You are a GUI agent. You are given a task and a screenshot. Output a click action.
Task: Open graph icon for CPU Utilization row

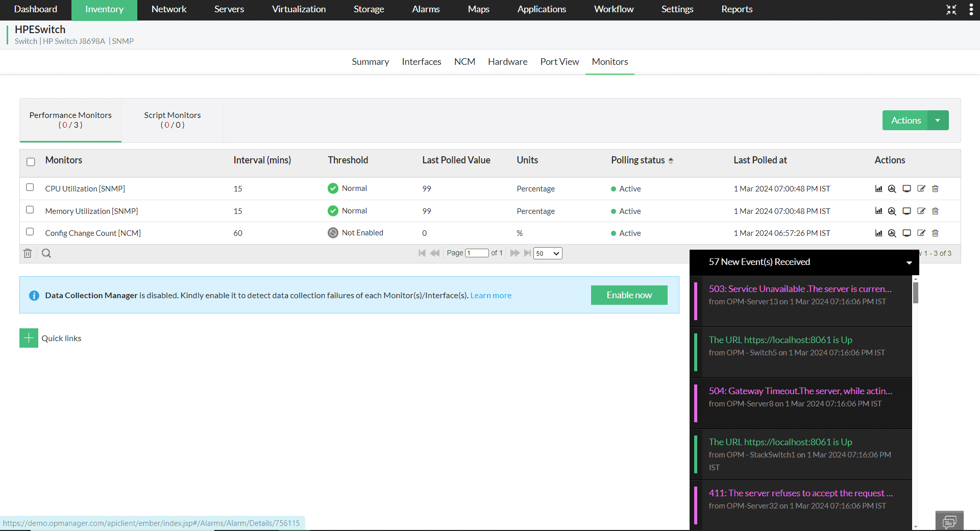(x=878, y=188)
